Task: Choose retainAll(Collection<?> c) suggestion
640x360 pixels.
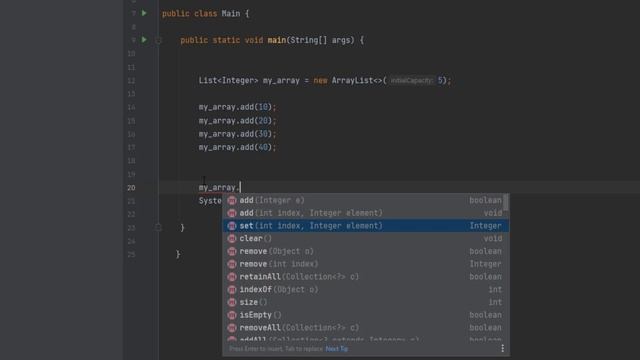Action: [366, 277]
